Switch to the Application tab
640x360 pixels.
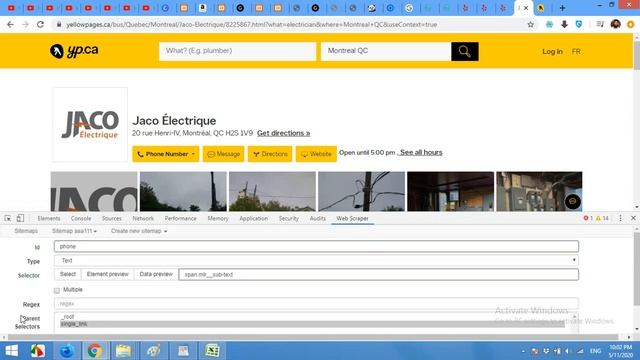253,218
